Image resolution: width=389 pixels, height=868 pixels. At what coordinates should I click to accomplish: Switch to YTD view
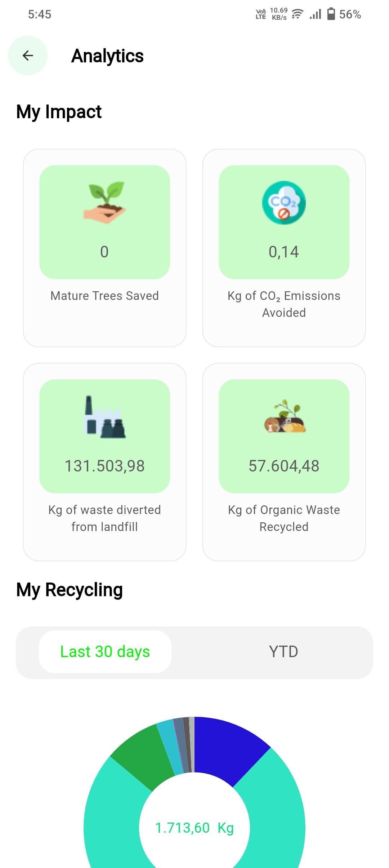click(x=283, y=652)
